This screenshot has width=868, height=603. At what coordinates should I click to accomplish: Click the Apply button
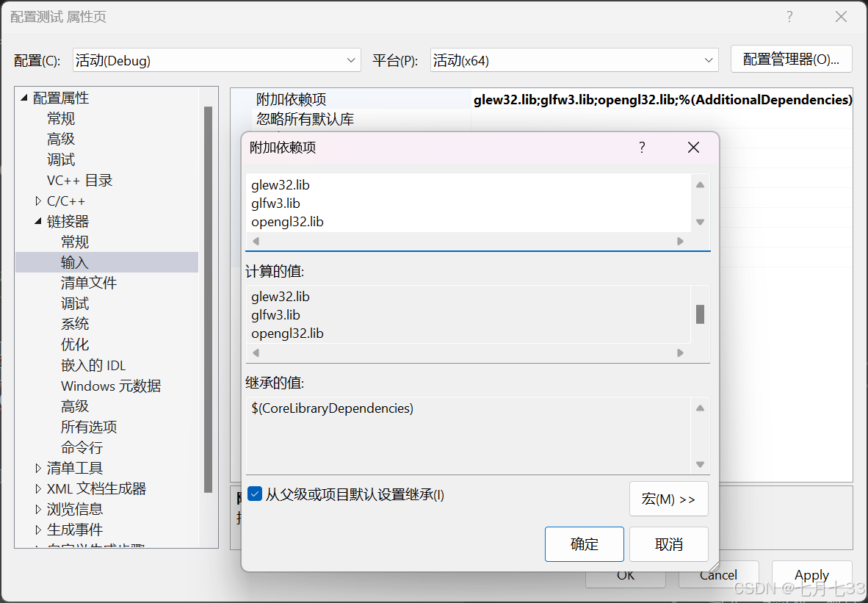pos(811,575)
